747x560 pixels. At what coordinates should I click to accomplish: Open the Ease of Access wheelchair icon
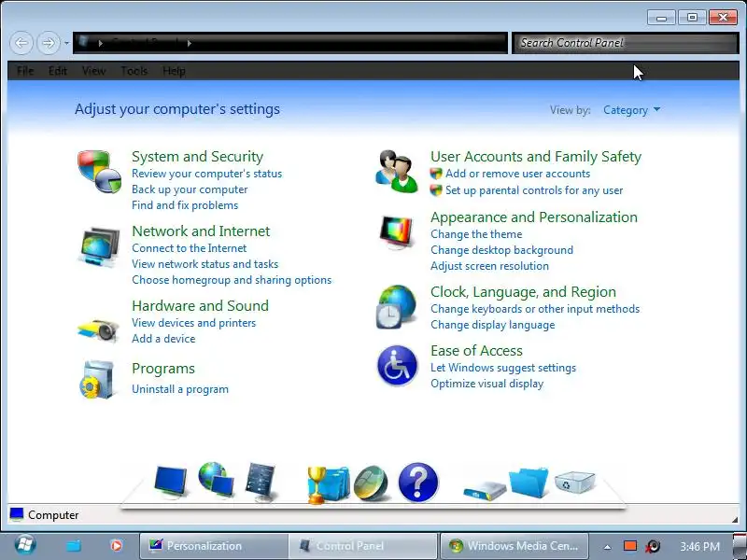pos(397,365)
